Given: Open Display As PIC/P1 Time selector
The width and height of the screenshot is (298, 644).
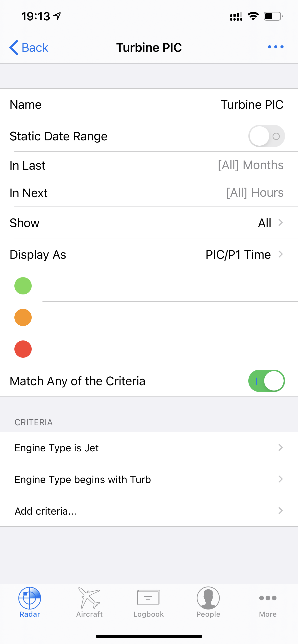Looking at the screenshot, I should coord(149,254).
